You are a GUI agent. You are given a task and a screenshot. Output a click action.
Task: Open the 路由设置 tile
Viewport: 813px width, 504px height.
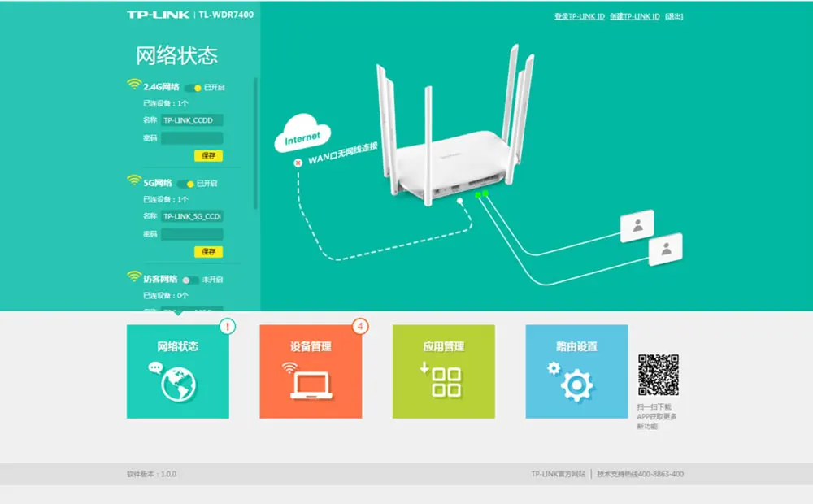click(576, 371)
